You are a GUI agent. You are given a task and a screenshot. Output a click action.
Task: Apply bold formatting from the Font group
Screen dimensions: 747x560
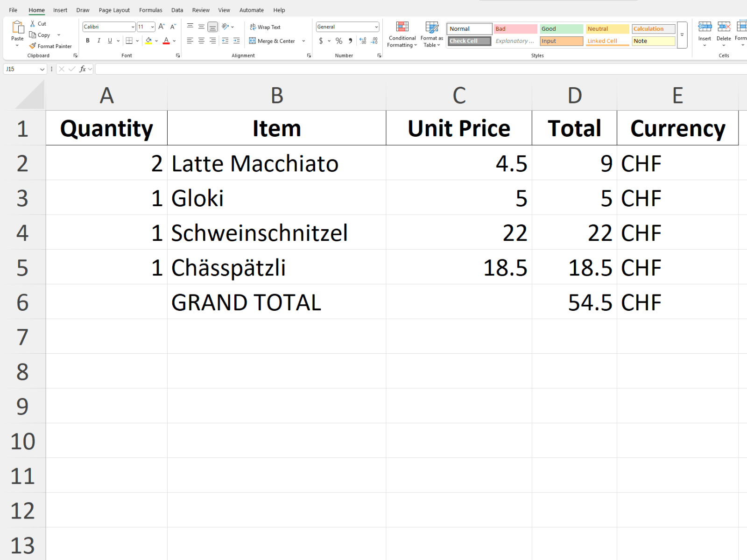pos(87,41)
